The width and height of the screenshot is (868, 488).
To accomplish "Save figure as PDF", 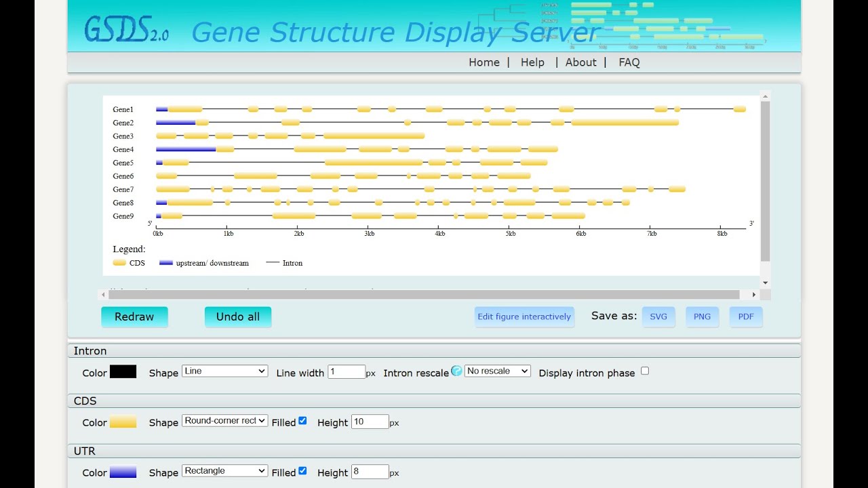I will click(x=746, y=317).
